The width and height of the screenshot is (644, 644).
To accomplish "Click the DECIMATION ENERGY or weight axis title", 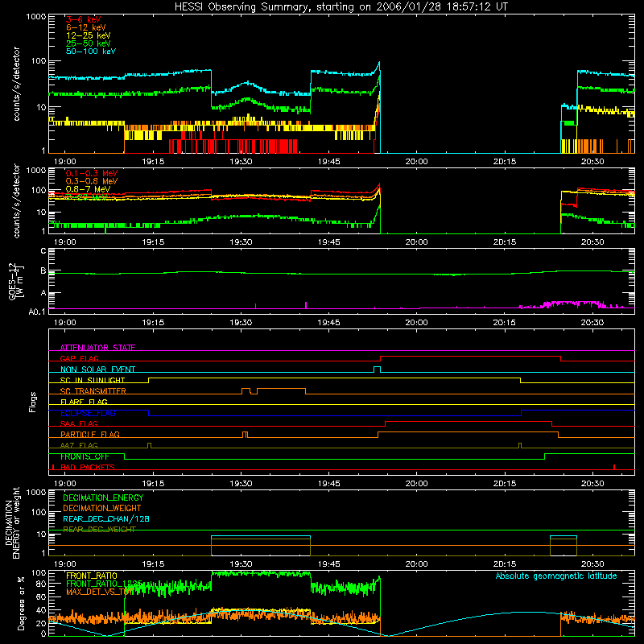I will pos(12,522).
